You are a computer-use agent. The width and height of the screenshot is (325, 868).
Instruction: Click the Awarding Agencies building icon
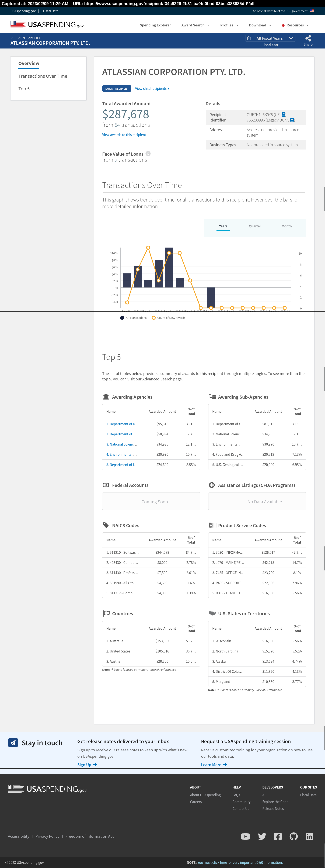point(106,397)
